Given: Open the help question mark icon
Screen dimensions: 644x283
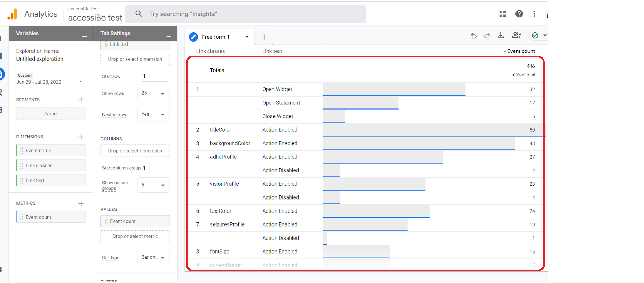Looking at the screenshot, I should [x=519, y=14].
